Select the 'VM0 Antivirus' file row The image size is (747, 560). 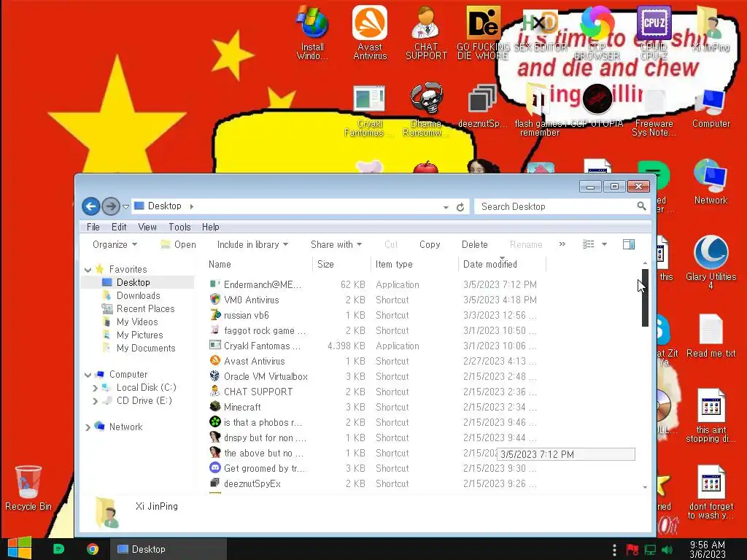[x=374, y=300]
